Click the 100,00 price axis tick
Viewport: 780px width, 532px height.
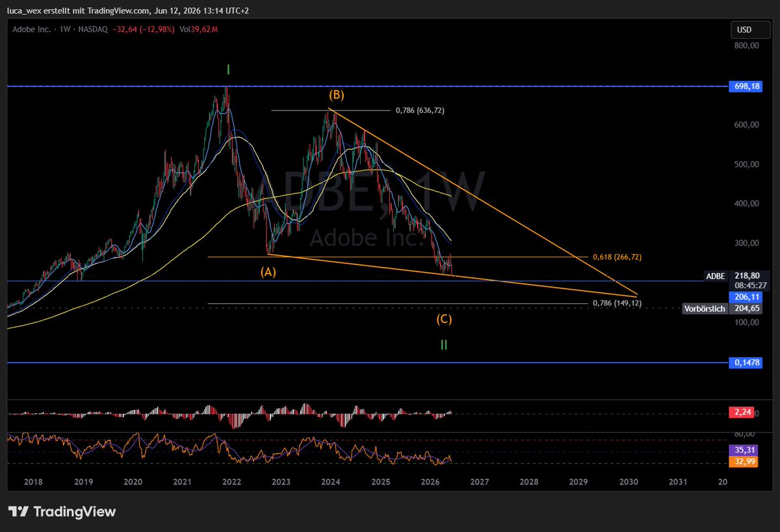click(x=747, y=322)
